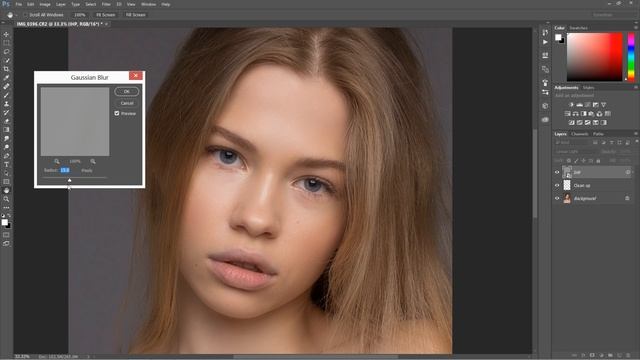Click the Fit Screen button
The width and height of the screenshot is (640, 360).
(x=106, y=15)
